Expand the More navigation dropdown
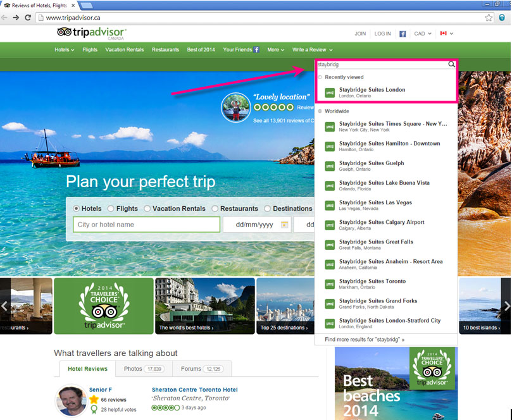Screen dimensions: 512x420 (x=275, y=50)
